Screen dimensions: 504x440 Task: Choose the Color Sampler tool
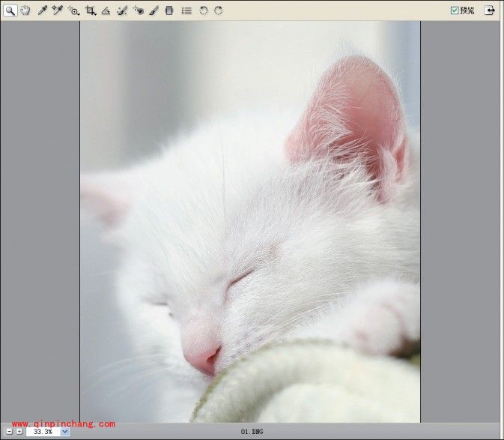[x=57, y=10]
